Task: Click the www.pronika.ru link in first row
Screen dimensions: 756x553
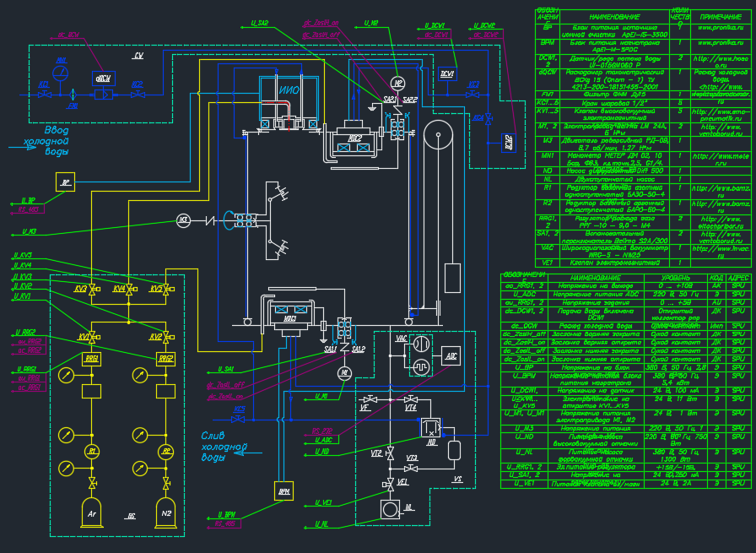Action: pos(721,28)
